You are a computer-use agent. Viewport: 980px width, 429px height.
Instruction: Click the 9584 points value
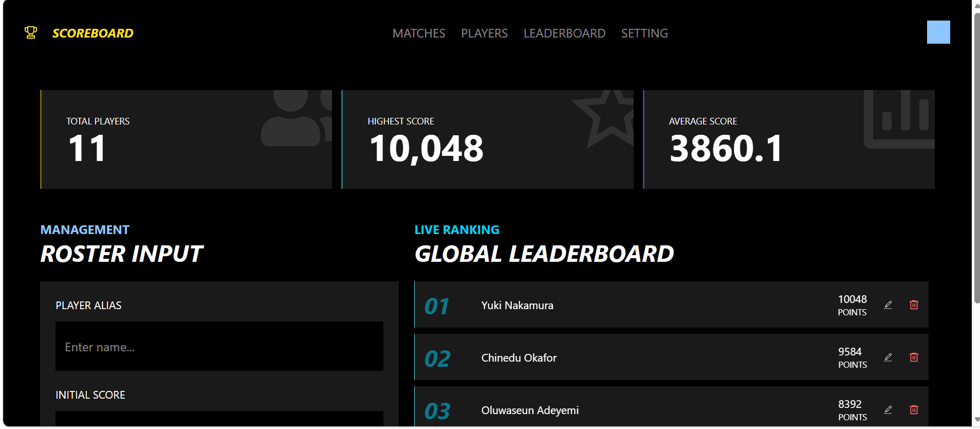pyautogui.click(x=849, y=352)
